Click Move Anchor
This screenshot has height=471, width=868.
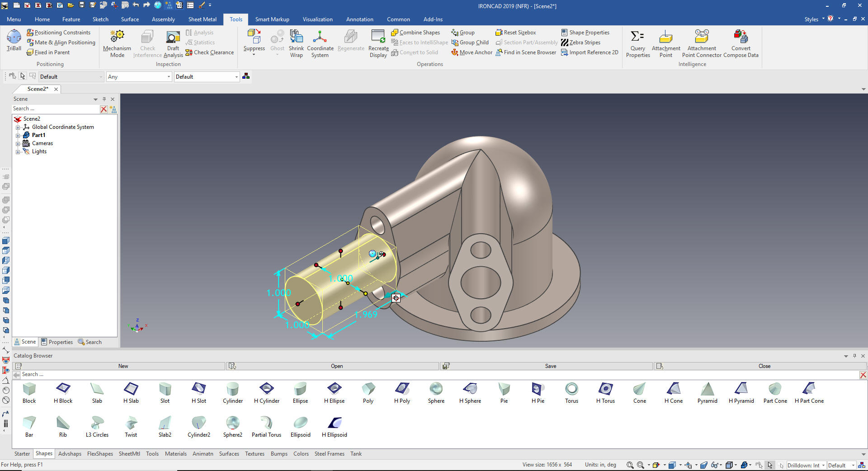[472, 52]
